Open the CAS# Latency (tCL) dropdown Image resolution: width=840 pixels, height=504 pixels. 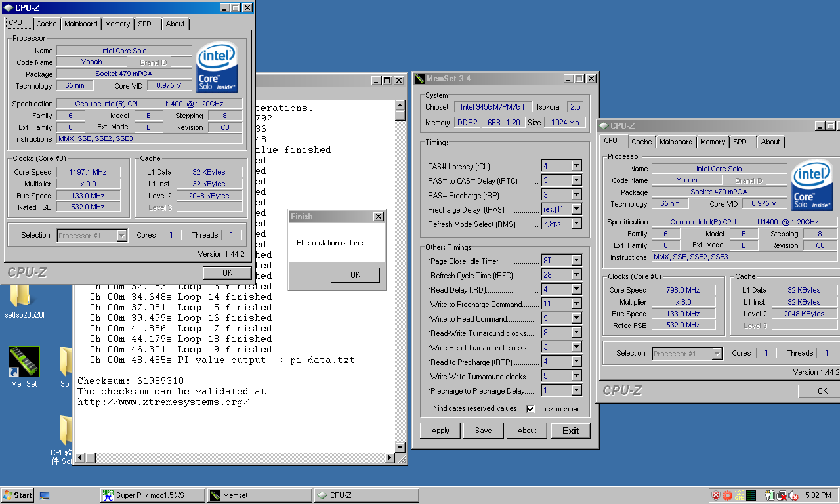[576, 166]
